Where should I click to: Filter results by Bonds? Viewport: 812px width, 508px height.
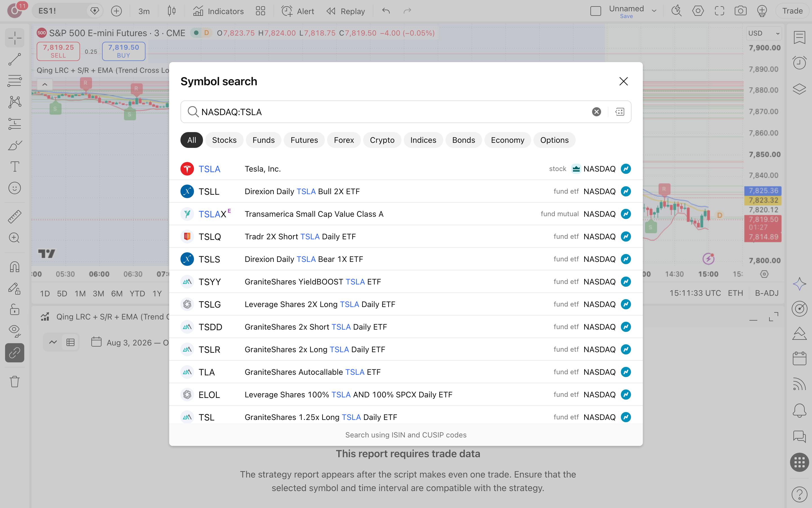(464, 140)
